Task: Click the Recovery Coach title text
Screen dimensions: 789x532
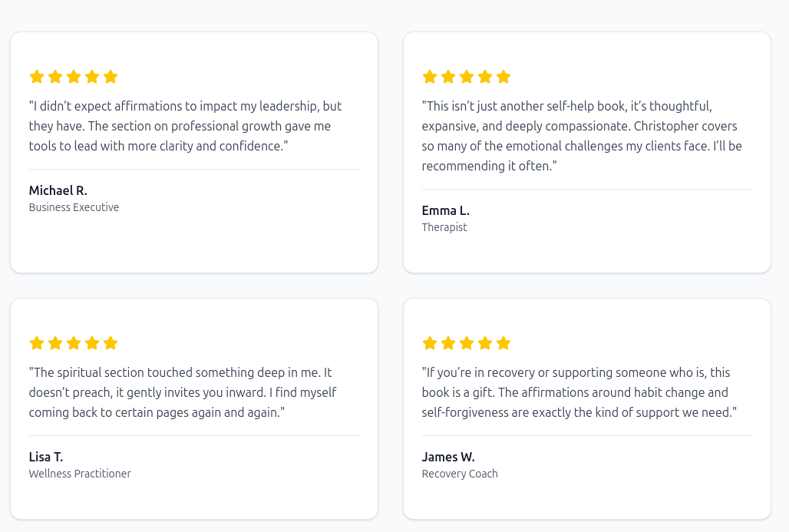Action: point(460,474)
